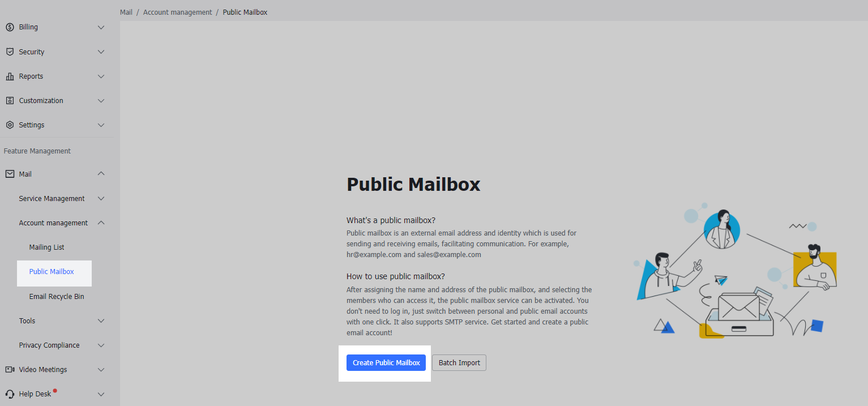Click the Batch Import button

tap(459, 362)
